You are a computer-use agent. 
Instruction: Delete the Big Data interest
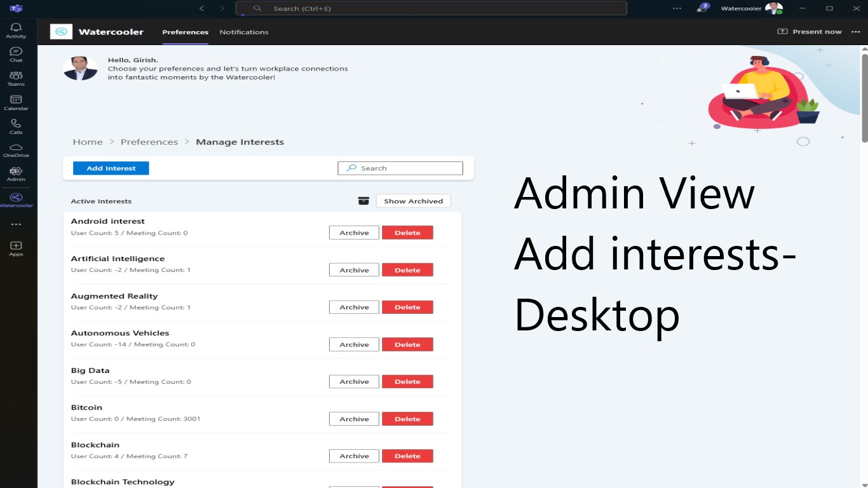407,381
